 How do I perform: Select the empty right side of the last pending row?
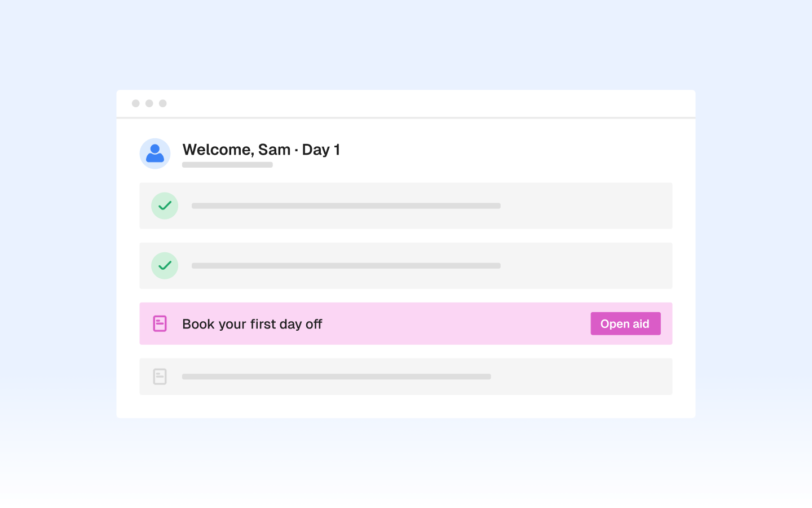point(581,376)
